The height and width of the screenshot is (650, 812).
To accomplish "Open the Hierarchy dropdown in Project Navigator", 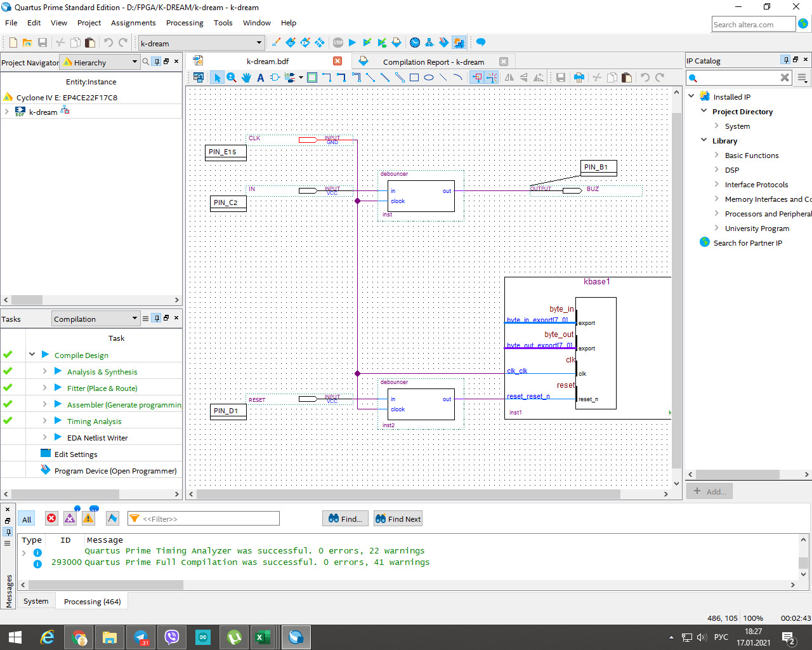I will pos(100,62).
